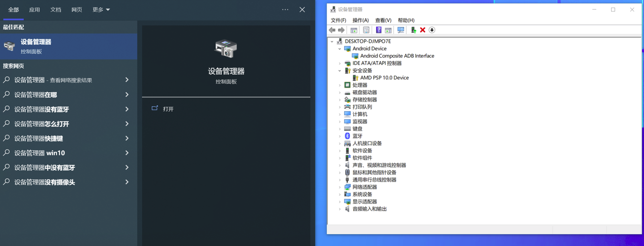Click the Update driver green-arrow icon
Image resolution: width=644 pixels, height=246 pixels.
[413, 30]
